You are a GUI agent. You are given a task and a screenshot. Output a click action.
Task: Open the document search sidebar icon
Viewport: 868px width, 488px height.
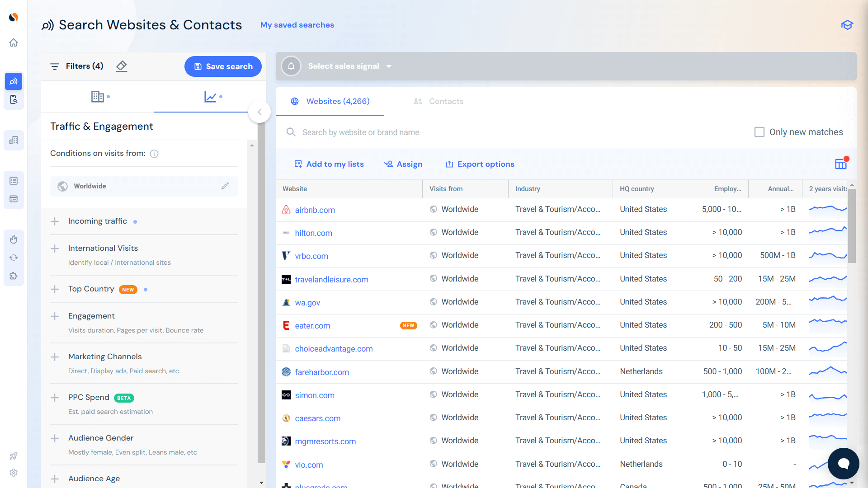tap(14, 99)
